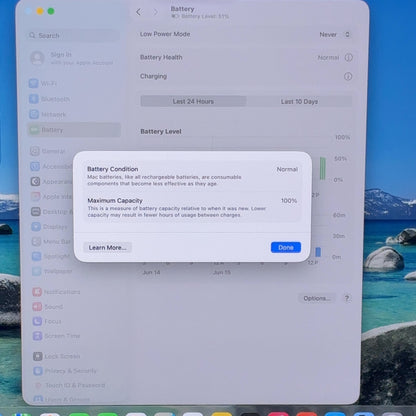Image resolution: width=416 pixels, height=416 pixels.
Task: Expand the Low Power Mode dropdown
Action: pyautogui.click(x=335, y=34)
